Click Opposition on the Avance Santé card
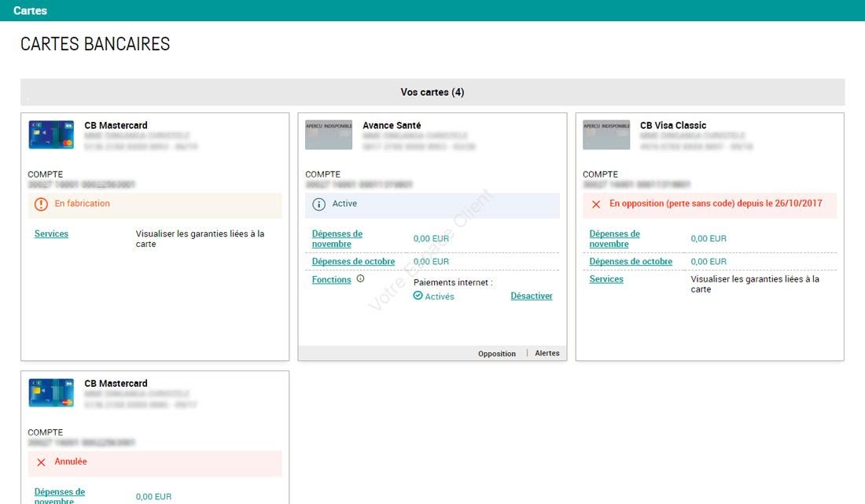Viewport: 865px width, 504px height. [496, 354]
